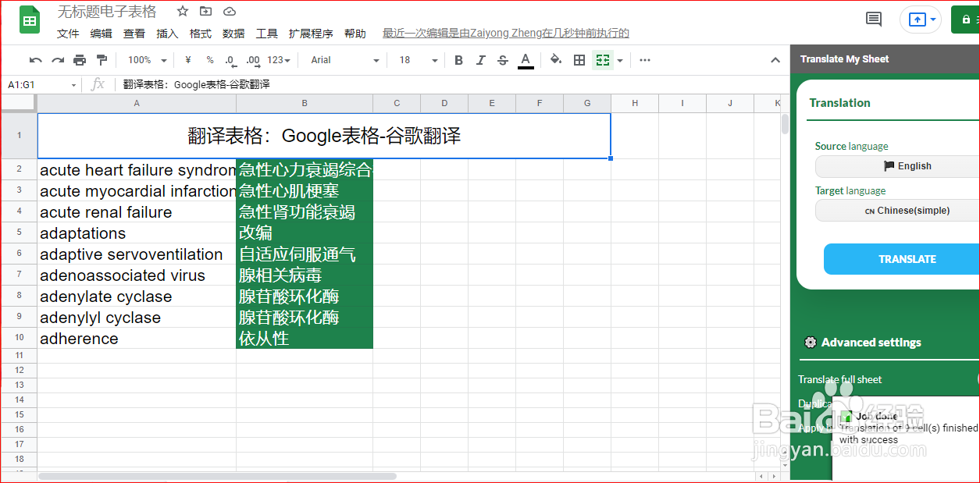
Task: Open the Google Sheets home icon
Action: point(30,20)
